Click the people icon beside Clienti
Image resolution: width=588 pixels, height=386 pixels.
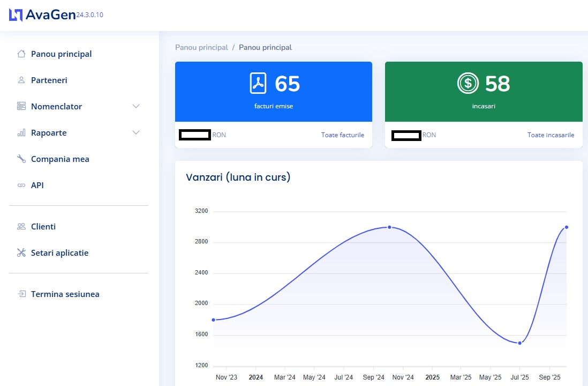click(x=21, y=226)
